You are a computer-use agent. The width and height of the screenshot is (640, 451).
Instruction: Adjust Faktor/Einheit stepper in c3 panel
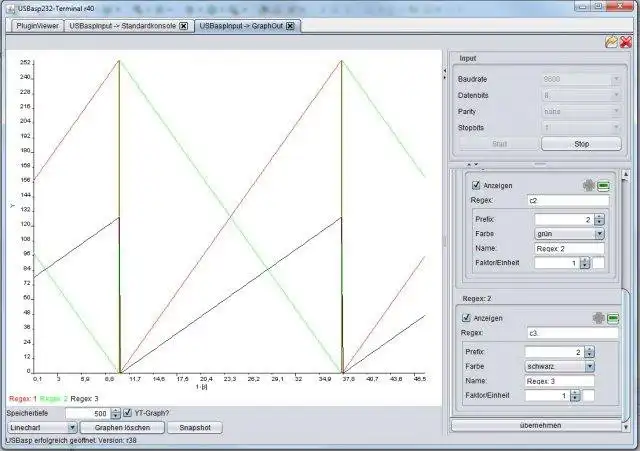pos(575,395)
